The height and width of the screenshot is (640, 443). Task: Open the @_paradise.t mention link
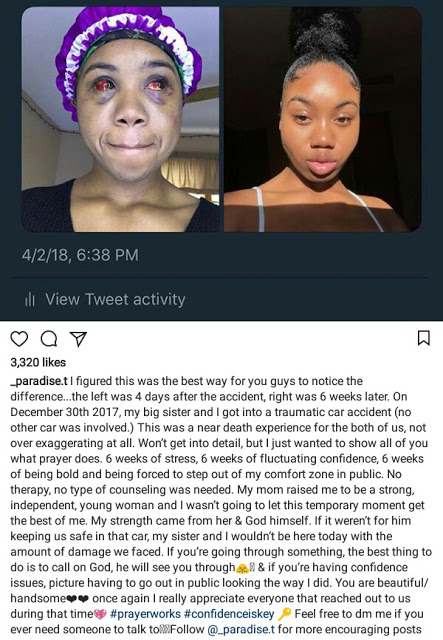pos(241,629)
